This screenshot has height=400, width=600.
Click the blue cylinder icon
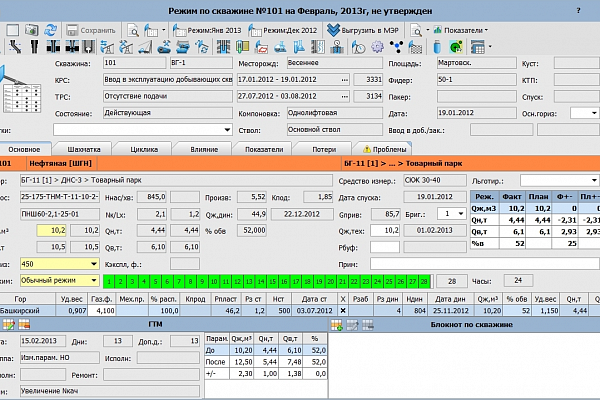click(x=437, y=47)
